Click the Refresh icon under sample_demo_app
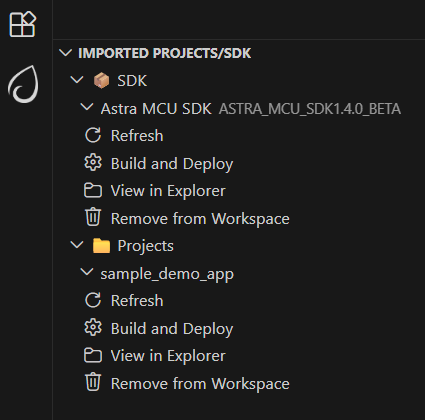The height and width of the screenshot is (420, 425). tap(93, 300)
